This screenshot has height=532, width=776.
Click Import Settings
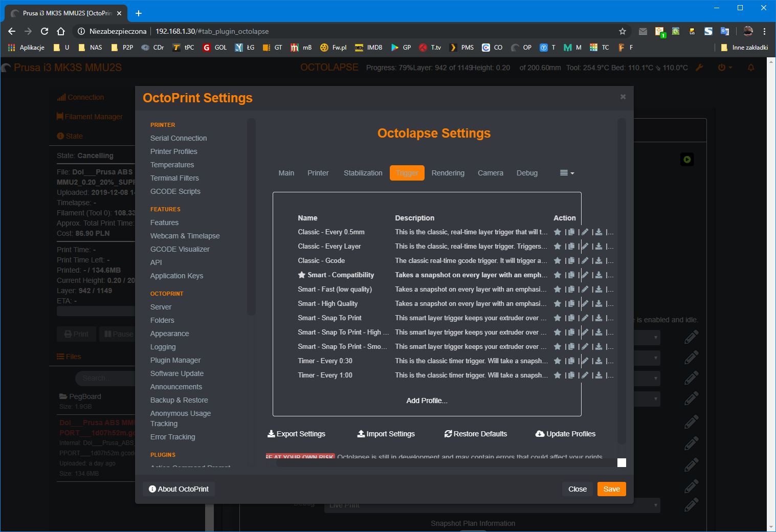coord(386,434)
